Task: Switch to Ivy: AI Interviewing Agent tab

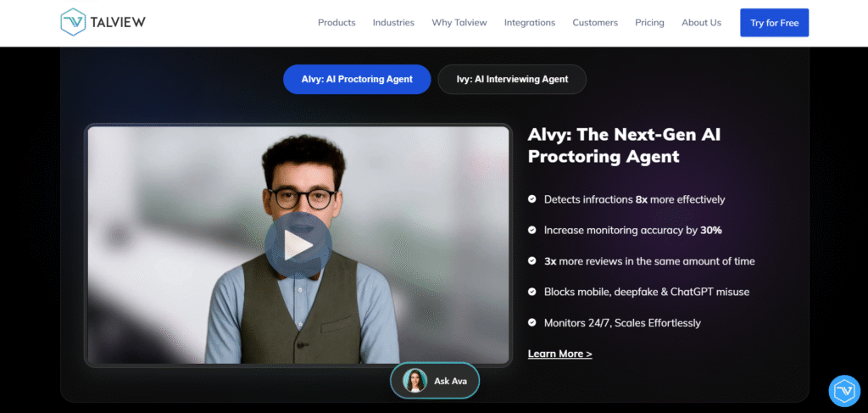Action: 512,79
